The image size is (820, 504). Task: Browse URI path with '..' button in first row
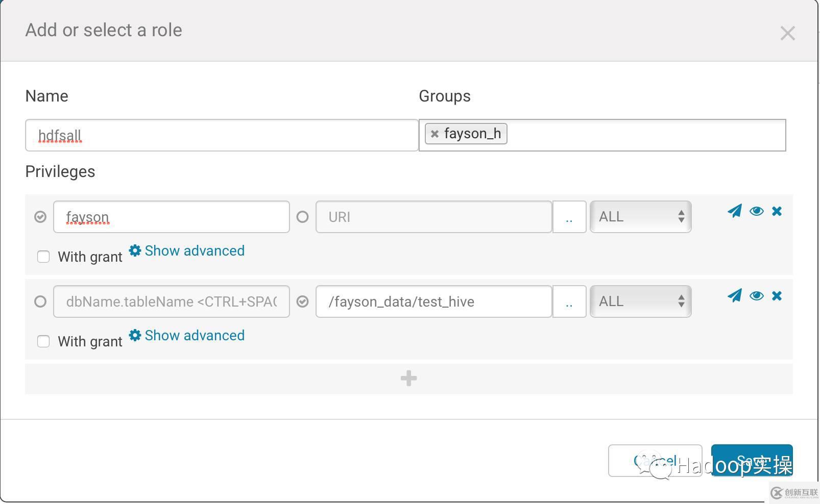pos(569,217)
